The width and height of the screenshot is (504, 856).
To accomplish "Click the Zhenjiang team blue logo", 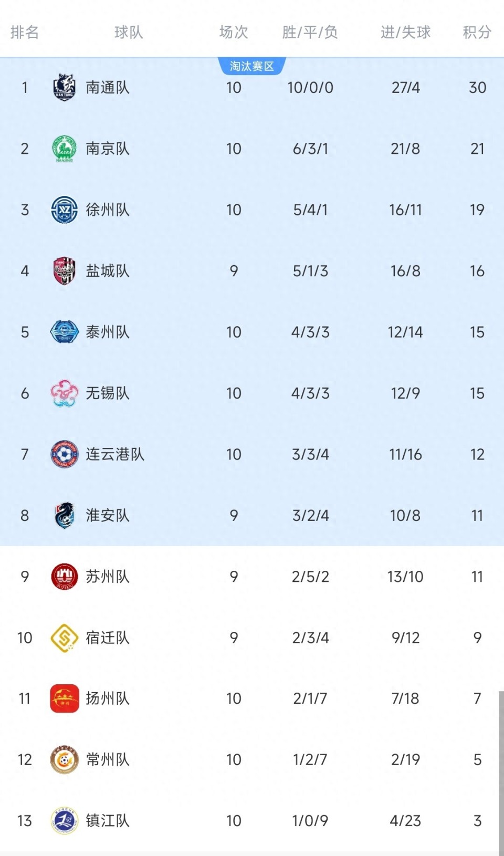I will [65, 820].
